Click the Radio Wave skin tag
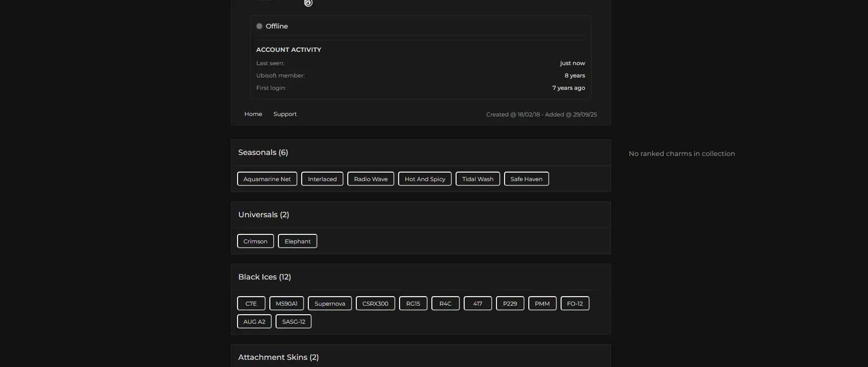 click(371, 179)
